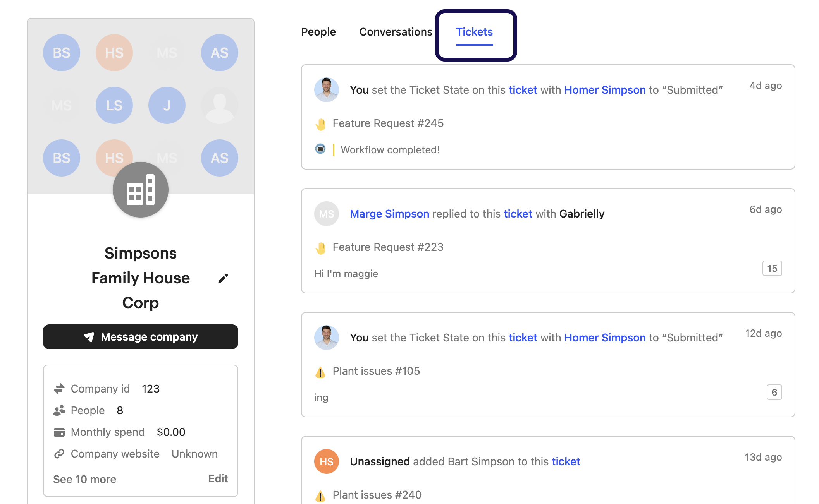Click the bot icon beside Workflow completed

point(320,149)
